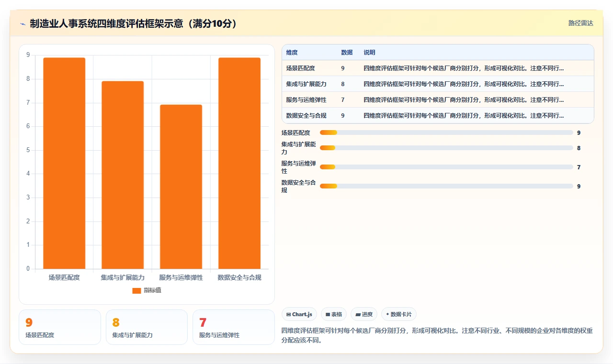The height and width of the screenshot is (364, 613).
Task: Click the 进度 tag chip
Action: click(x=364, y=314)
